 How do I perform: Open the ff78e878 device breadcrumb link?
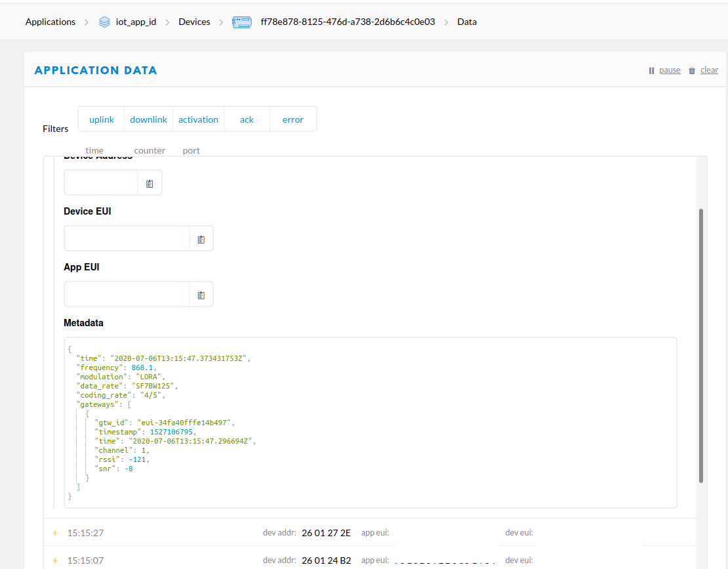click(348, 22)
